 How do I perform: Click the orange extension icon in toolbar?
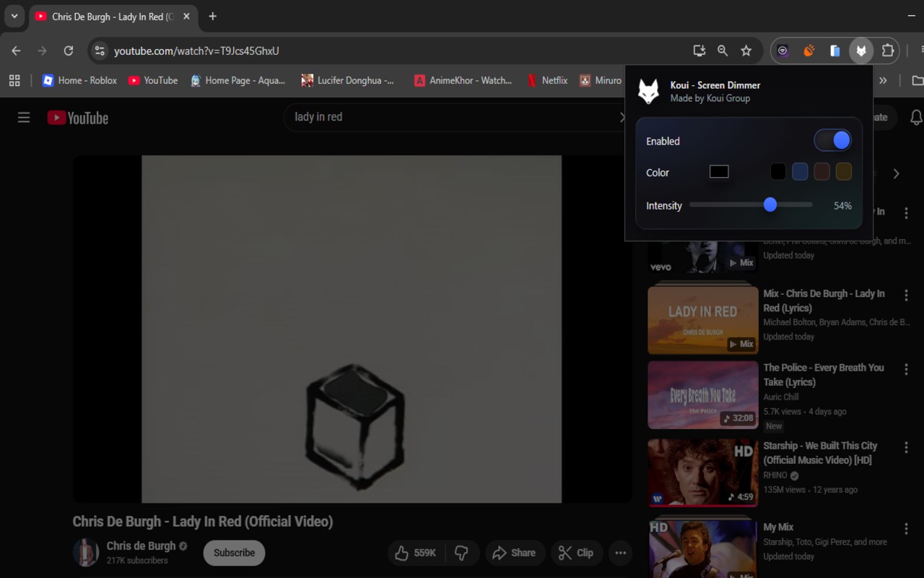[x=808, y=51]
